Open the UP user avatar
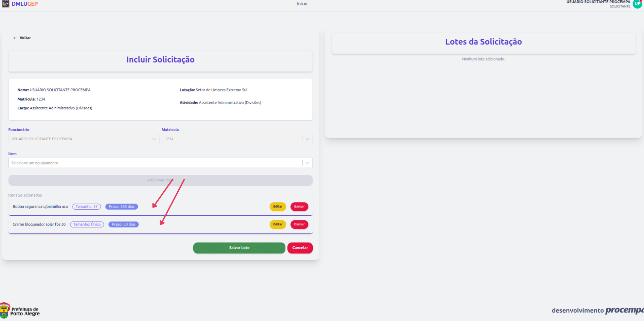Image resolution: width=644 pixels, height=321 pixels. tap(637, 4)
